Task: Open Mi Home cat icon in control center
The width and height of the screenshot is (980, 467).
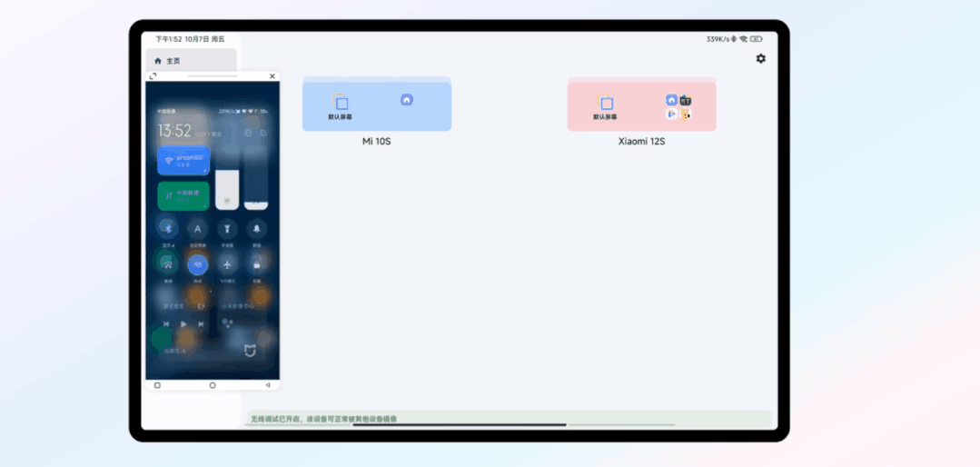Action: point(250,351)
